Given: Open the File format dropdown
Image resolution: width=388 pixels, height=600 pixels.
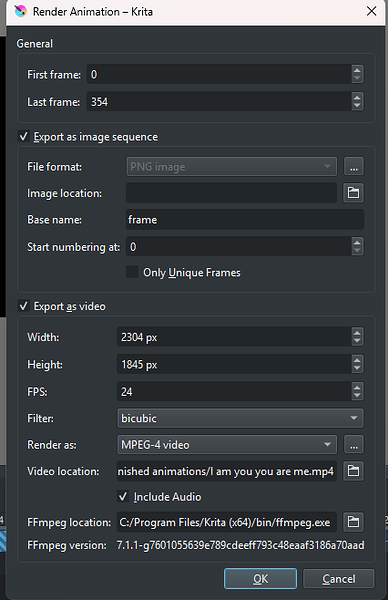Looking at the screenshot, I should (x=231, y=166).
